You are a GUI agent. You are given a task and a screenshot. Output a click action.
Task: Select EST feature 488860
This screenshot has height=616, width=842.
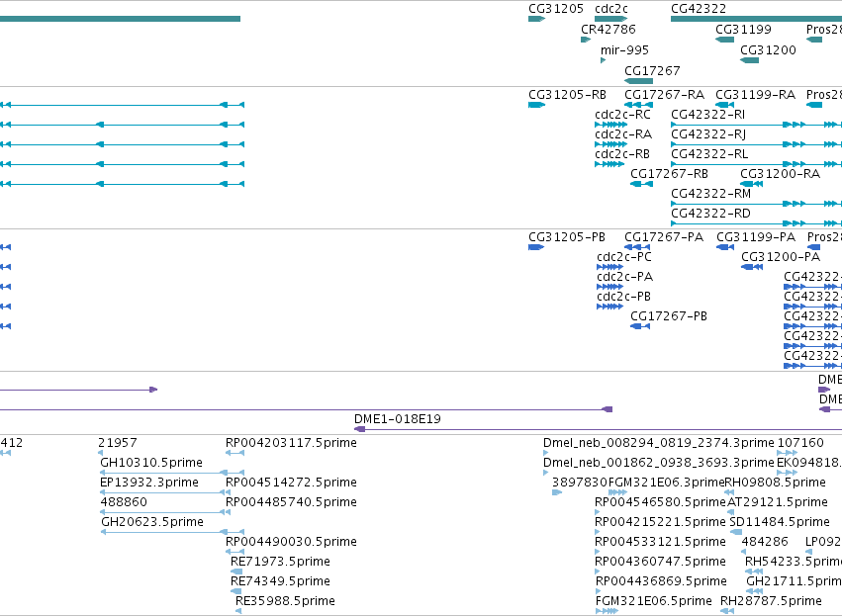point(124,502)
